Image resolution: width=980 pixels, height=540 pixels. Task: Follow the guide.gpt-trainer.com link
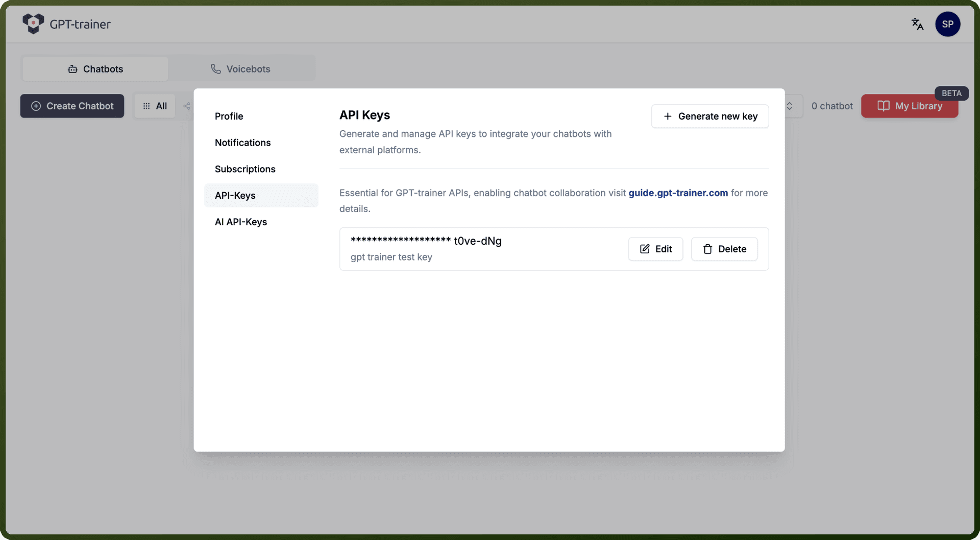click(678, 193)
